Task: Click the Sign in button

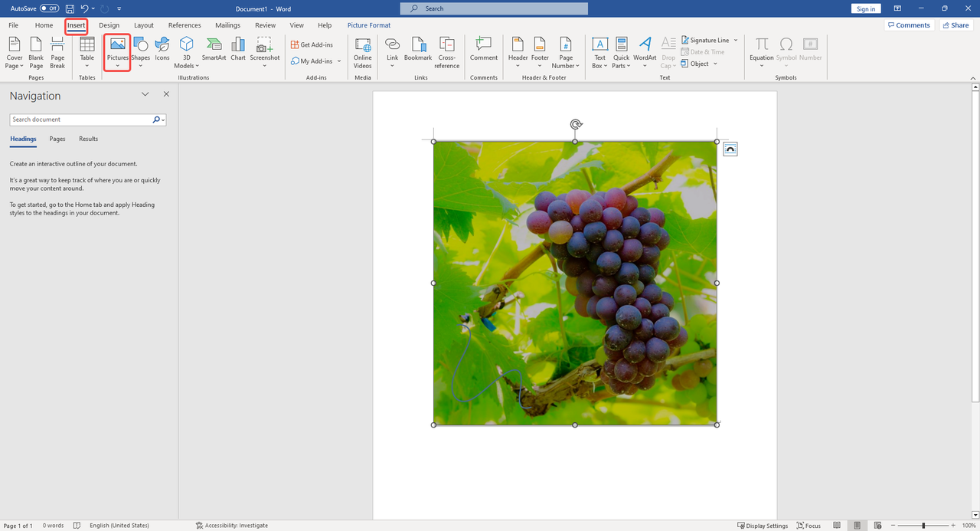Action: (866, 8)
